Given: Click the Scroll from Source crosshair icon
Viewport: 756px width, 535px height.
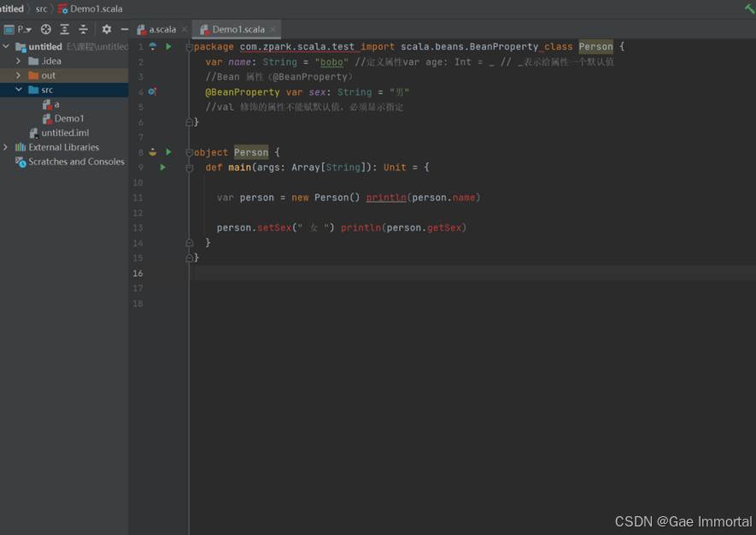Looking at the screenshot, I should [45, 28].
